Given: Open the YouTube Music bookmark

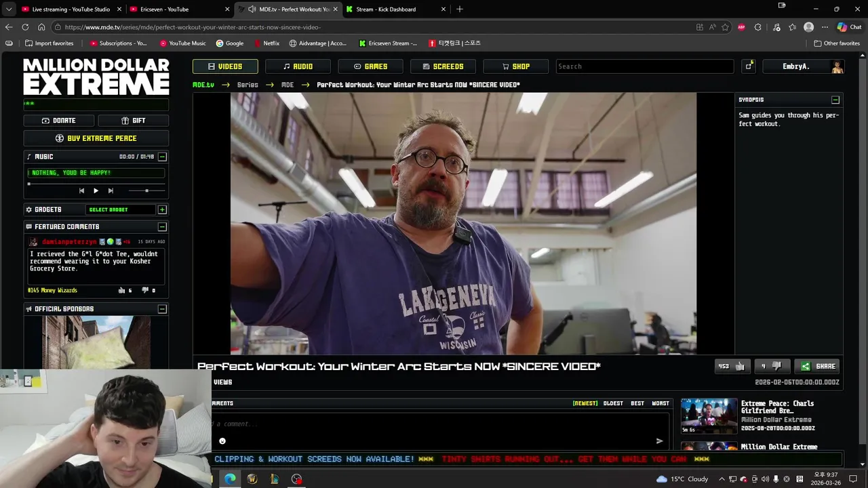Looking at the screenshot, I should [x=183, y=43].
